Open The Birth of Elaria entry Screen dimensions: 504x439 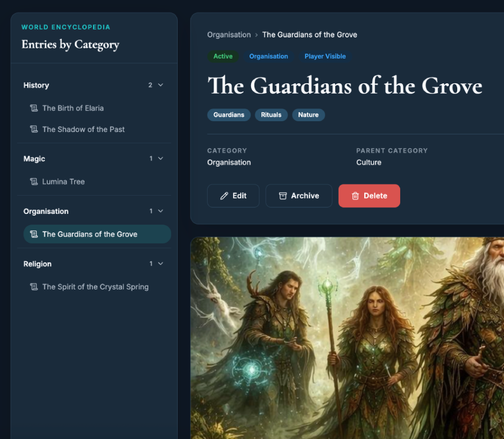[x=97, y=108]
